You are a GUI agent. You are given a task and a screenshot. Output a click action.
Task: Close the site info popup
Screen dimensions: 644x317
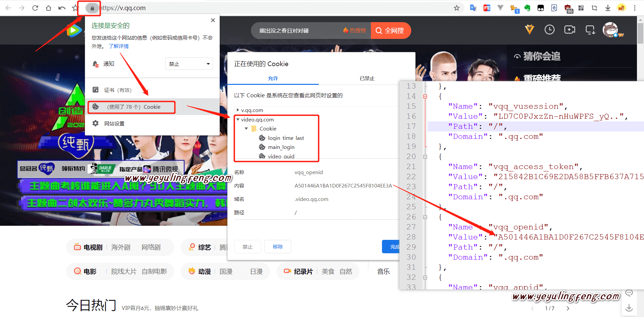[213, 20]
